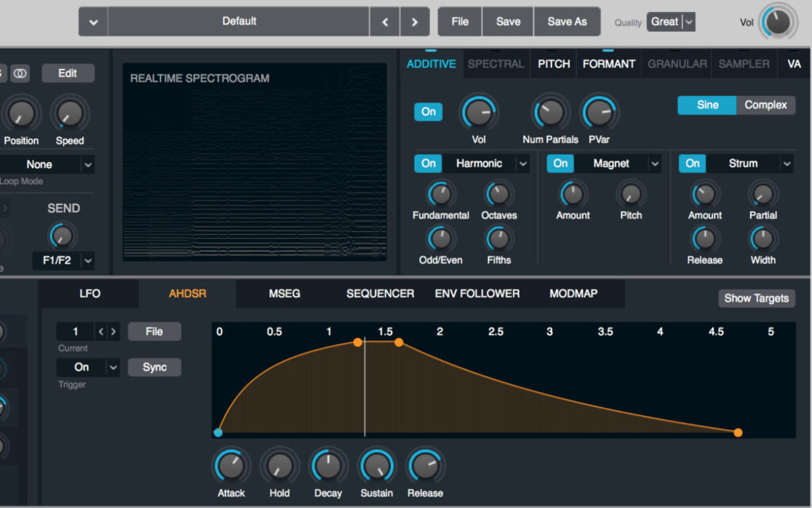
Task: Switch to the VA tab
Action: [794, 63]
